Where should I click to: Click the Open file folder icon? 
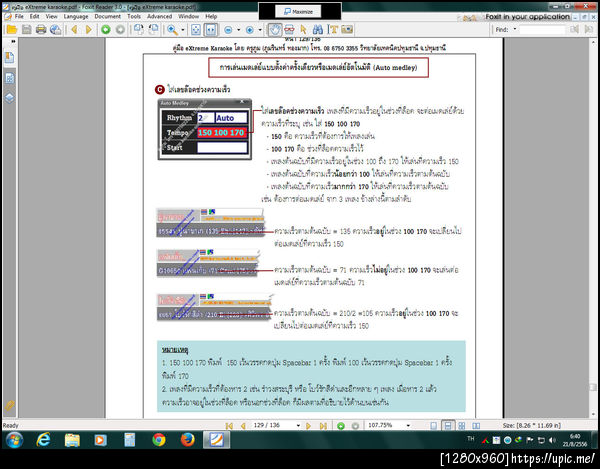click(x=12, y=29)
